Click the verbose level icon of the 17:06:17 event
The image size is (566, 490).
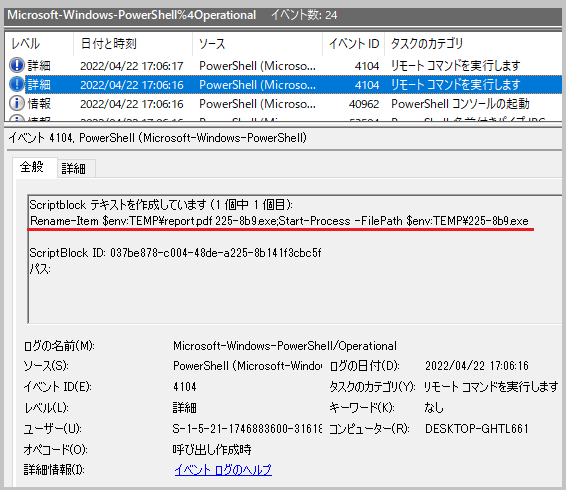pos(17,65)
